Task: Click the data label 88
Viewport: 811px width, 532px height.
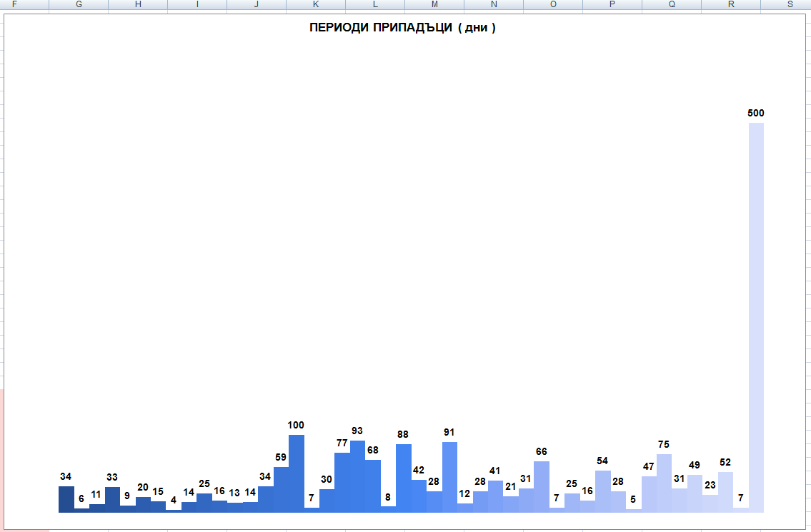Action: click(x=403, y=434)
